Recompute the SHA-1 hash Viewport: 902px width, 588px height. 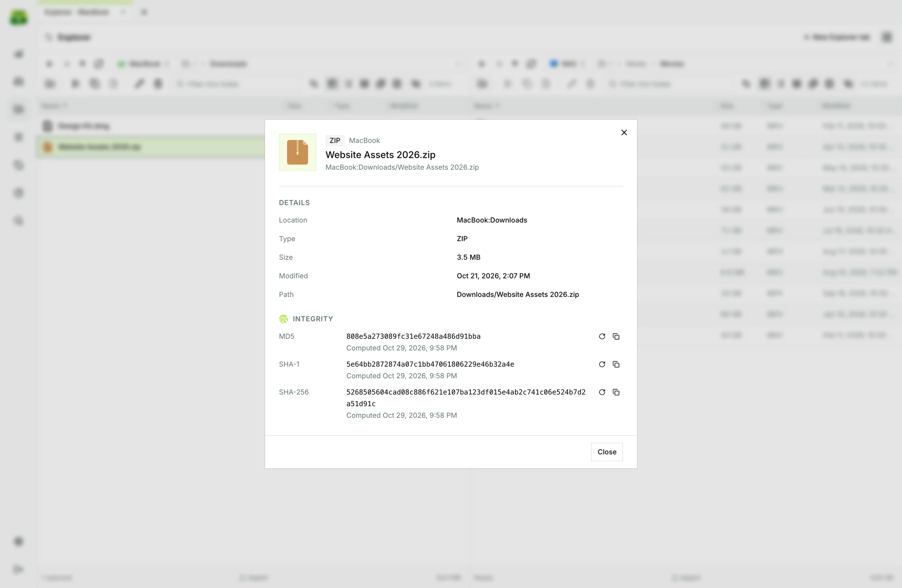[x=602, y=364]
